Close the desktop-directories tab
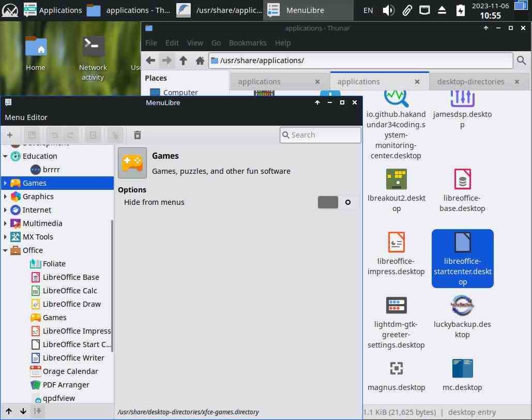 click(x=516, y=82)
